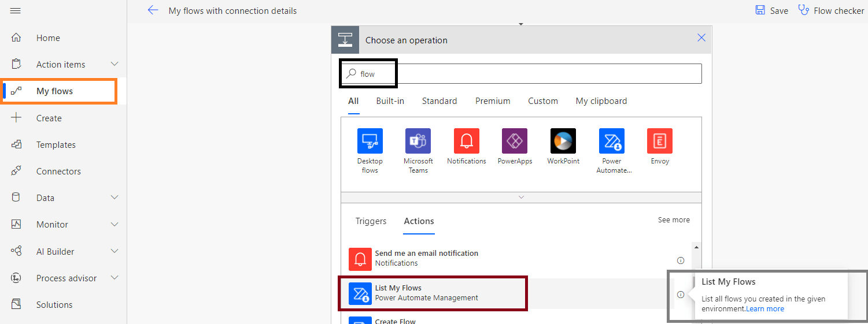This screenshot has height=324, width=868.
Task: Choose the Notifications connector
Action: click(x=467, y=147)
